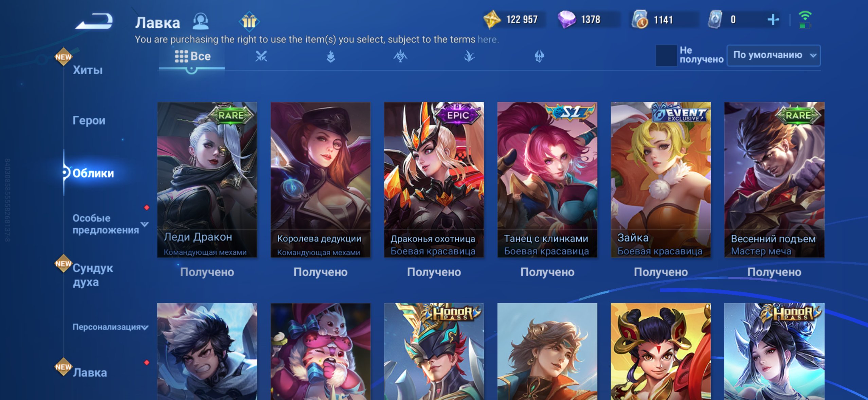Open the customer support headset icon

(x=201, y=22)
